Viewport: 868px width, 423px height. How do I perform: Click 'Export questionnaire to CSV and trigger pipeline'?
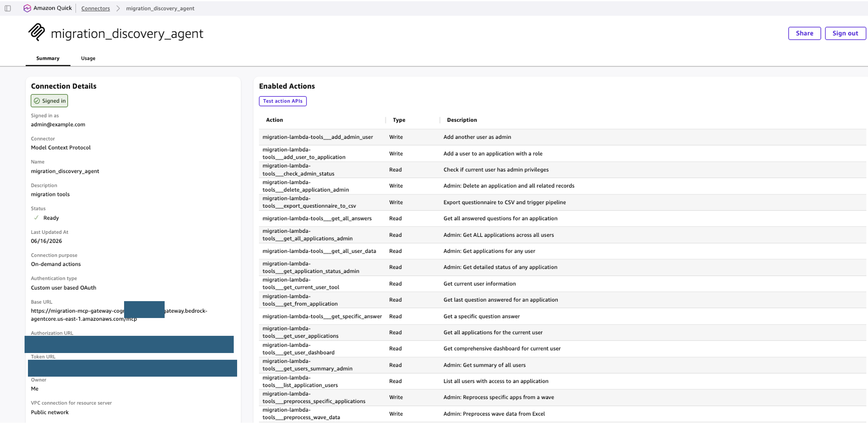(504, 202)
